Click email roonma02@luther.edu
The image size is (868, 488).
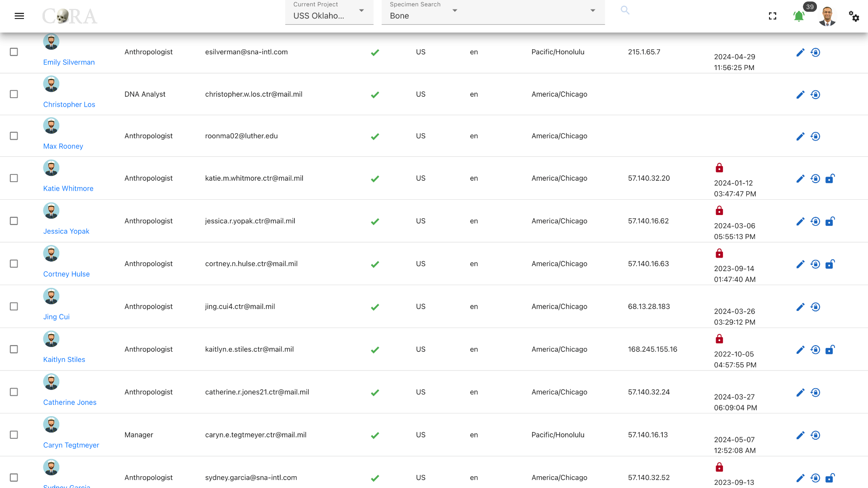pyautogui.click(x=241, y=136)
